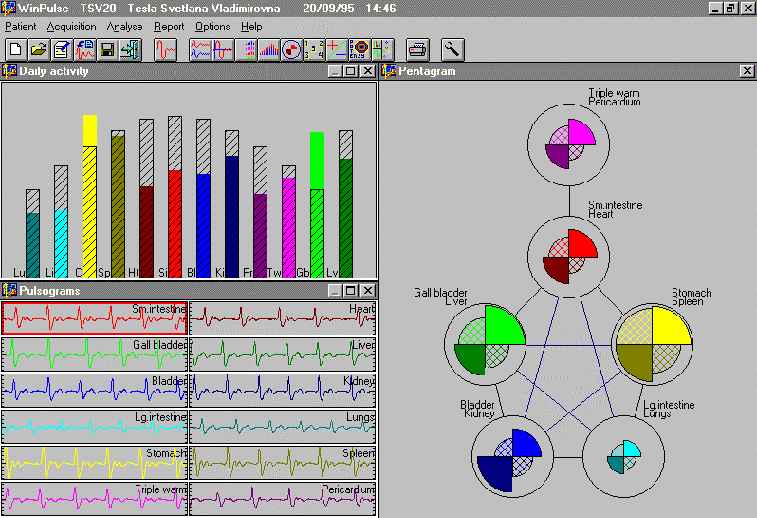Select the Bladder pulsogram panel
The image size is (757, 518).
[x=95, y=391]
